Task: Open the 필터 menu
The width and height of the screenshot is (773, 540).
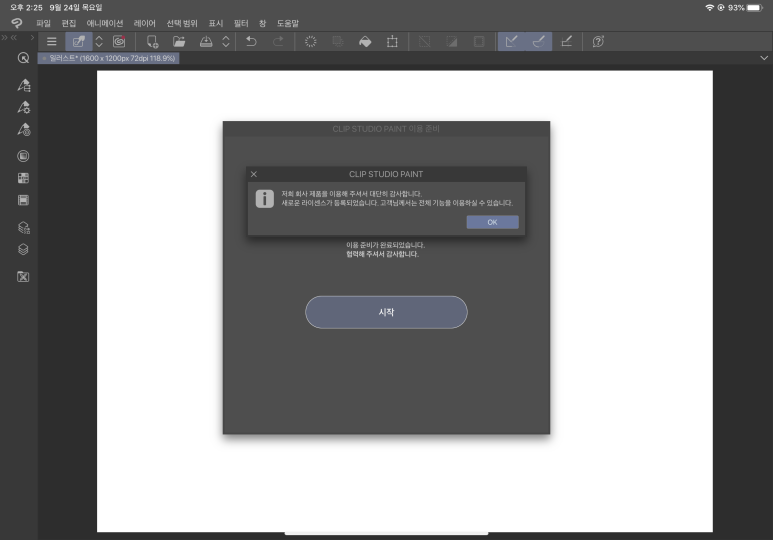Action: point(241,23)
